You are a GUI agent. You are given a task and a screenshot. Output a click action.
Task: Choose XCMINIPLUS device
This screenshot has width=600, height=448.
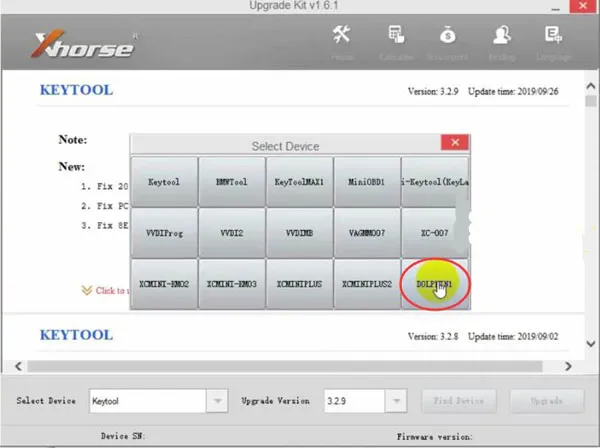click(x=299, y=284)
